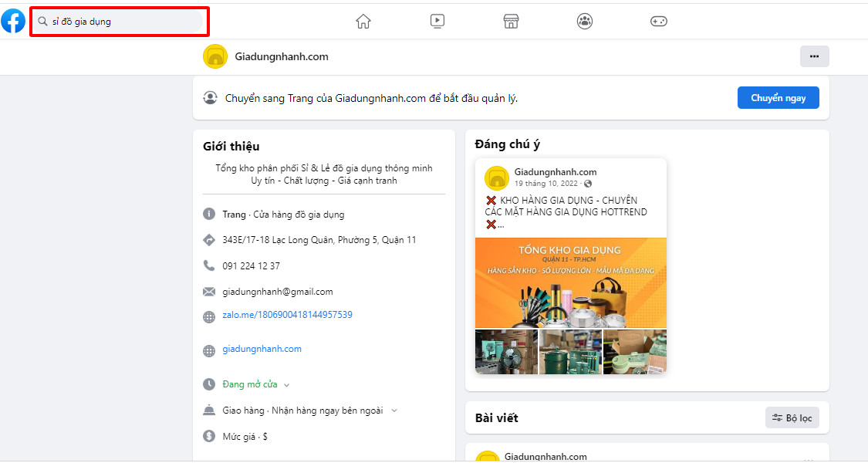The height and width of the screenshot is (463, 868).
Task: Click address 343E/17-18 Lạc Long Quân
Action: point(319,240)
